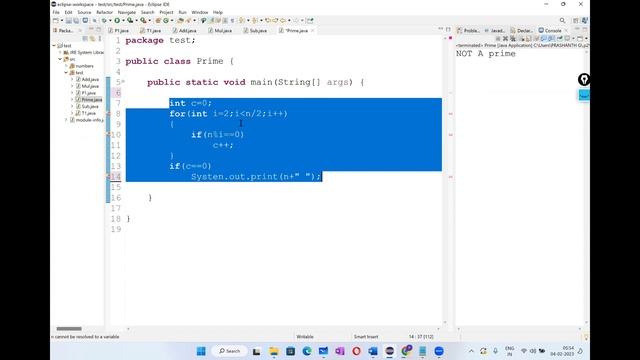Image resolution: width=640 pixels, height=360 pixels.
Task: Open the Source menu
Action: [84, 12]
